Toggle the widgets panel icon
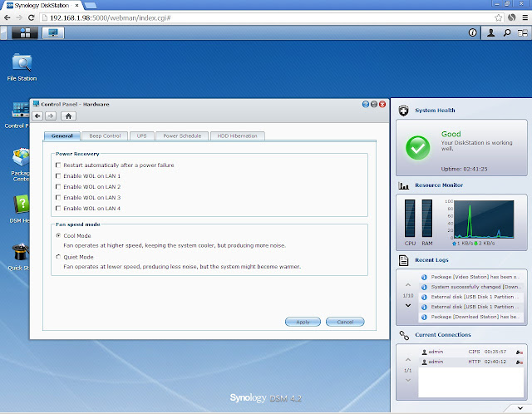Screen dimensions: 532x414 coord(523,32)
